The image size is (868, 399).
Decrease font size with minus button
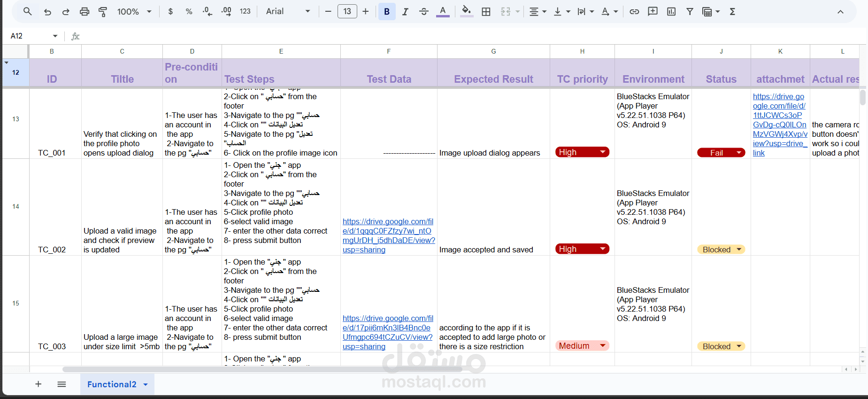(x=328, y=11)
